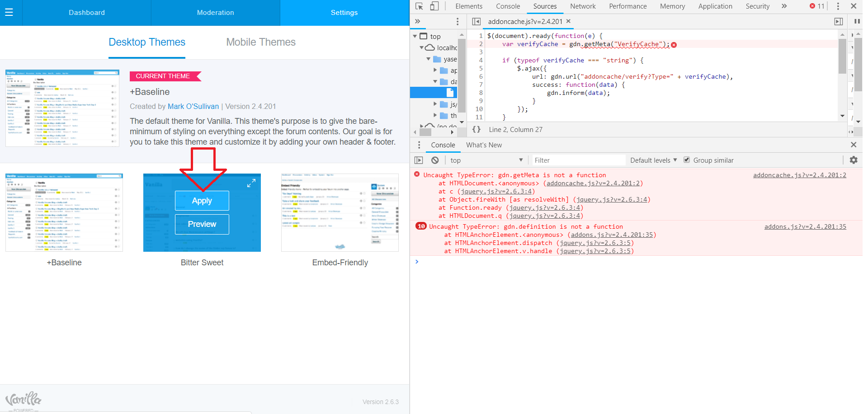Open Mark O'Sullivan author link

coord(193,106)
